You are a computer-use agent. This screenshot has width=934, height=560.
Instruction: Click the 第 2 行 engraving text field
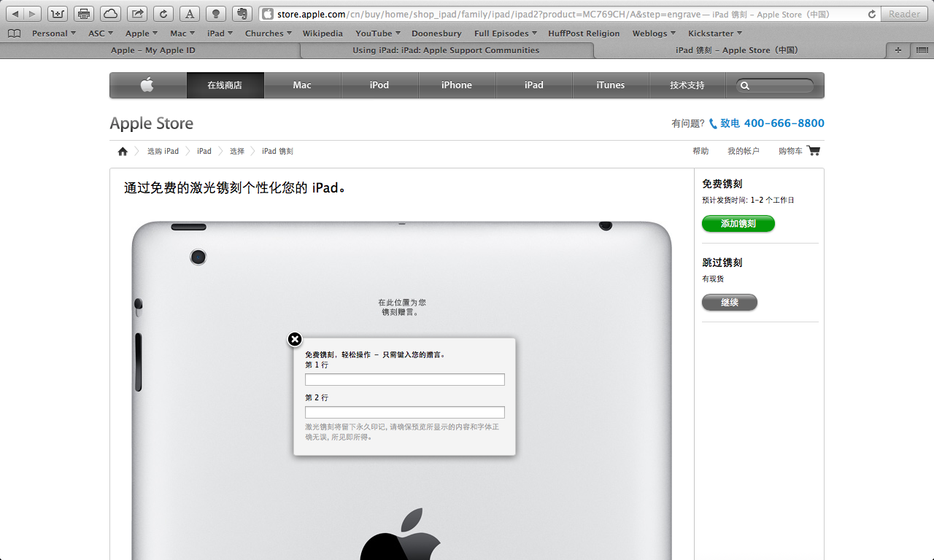point(405,412)
